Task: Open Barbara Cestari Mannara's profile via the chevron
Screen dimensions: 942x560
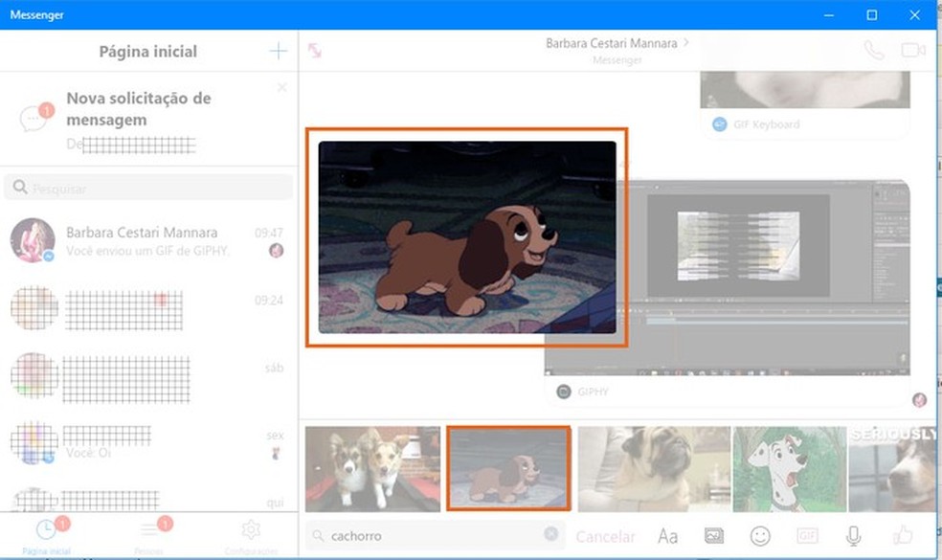Action: pyautogui.click(x=685, y=42)
